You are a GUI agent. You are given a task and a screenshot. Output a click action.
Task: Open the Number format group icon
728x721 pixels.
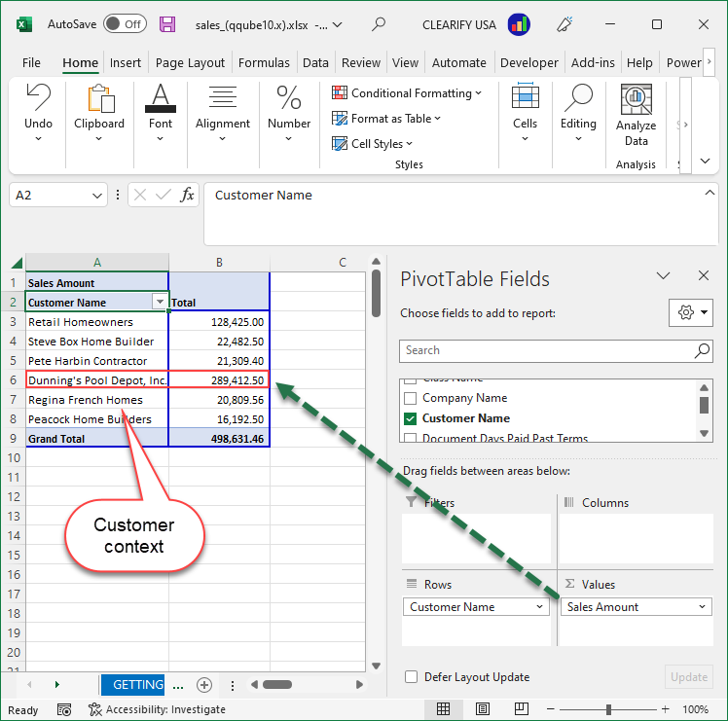289,97
